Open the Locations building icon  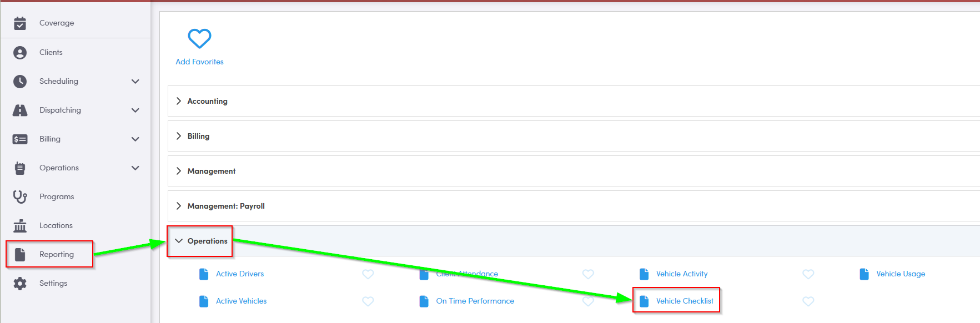20,225
